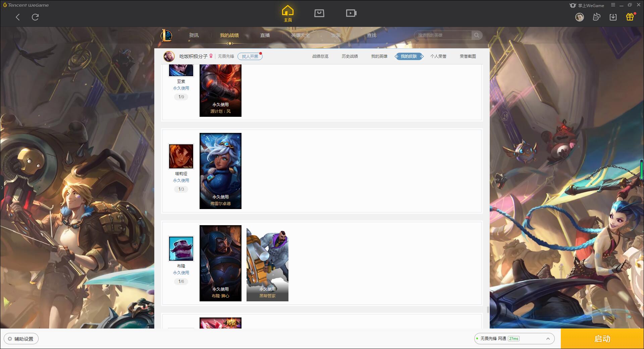
Task: Click the user avatar in title bar
Action: tap(579, 17)
